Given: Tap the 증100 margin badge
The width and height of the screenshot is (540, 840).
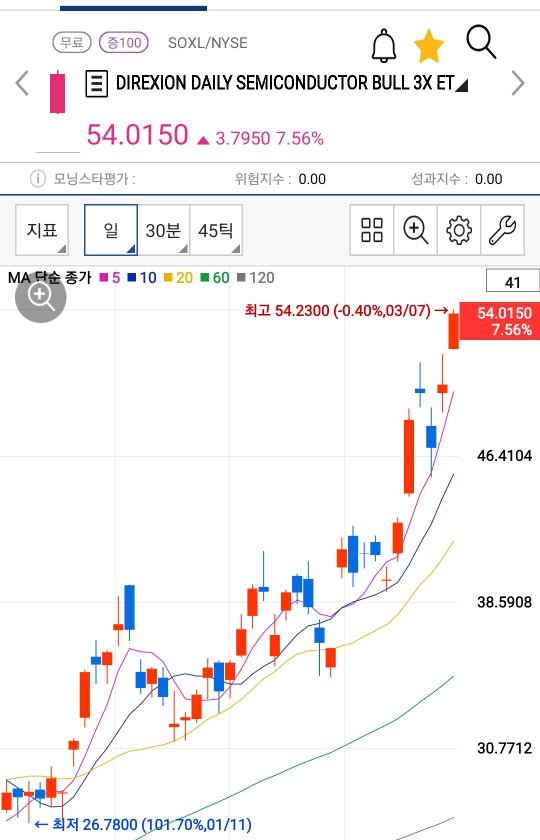Looking at the screenshot, I should click(x=124, y=42).
